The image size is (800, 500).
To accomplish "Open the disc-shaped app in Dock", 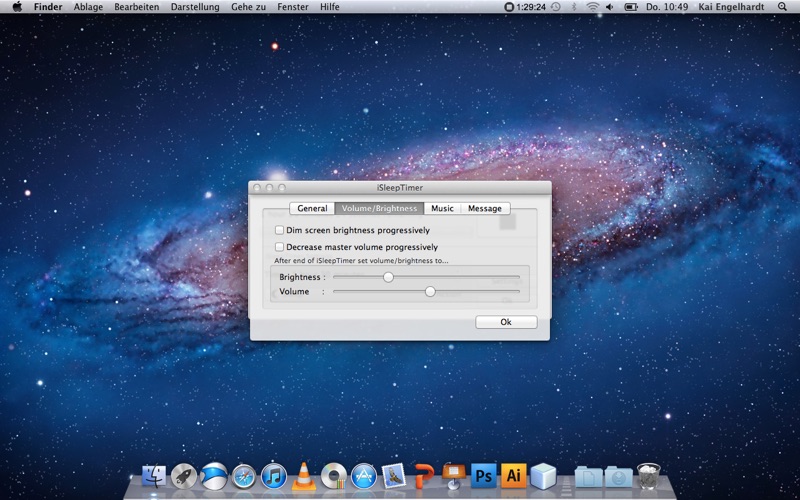I will point(334,477).
